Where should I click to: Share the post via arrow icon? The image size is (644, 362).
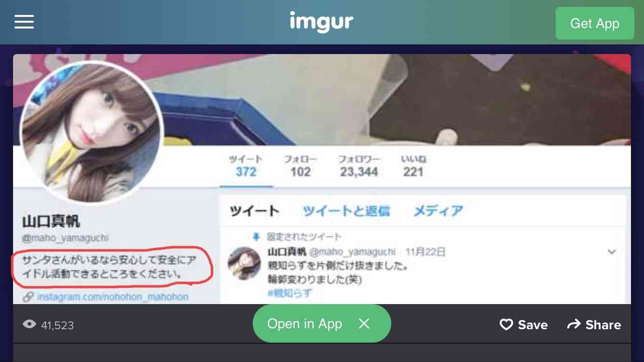(x=594, y=325)
